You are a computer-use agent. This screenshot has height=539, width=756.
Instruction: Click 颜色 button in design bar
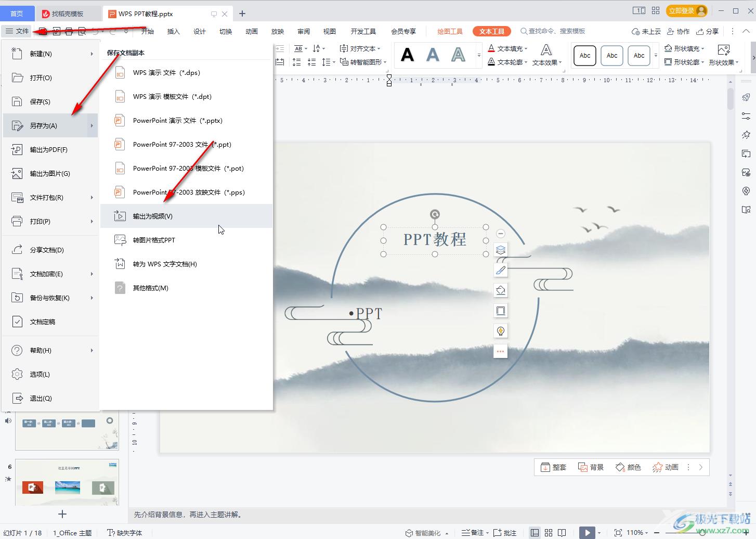[628, 467]
